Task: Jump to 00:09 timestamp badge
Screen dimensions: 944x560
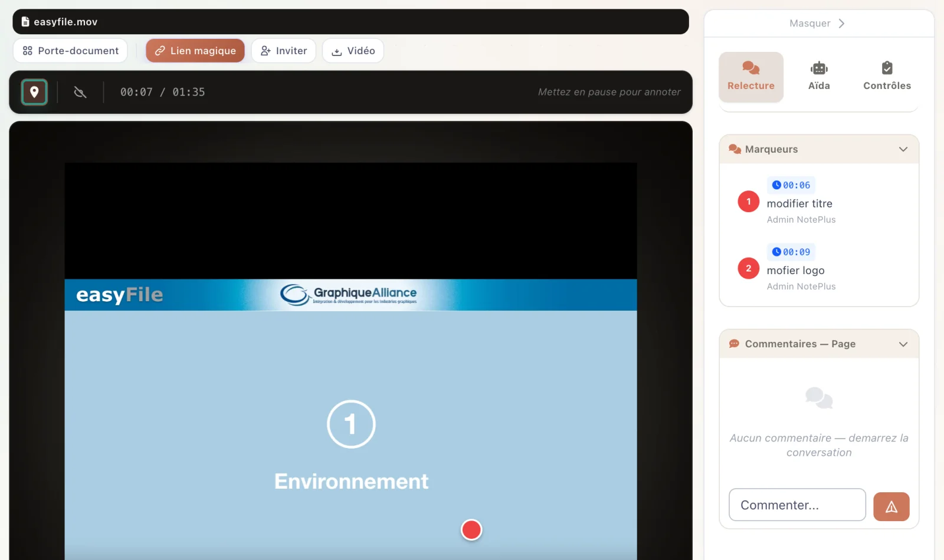Action: tap(791, 252)
